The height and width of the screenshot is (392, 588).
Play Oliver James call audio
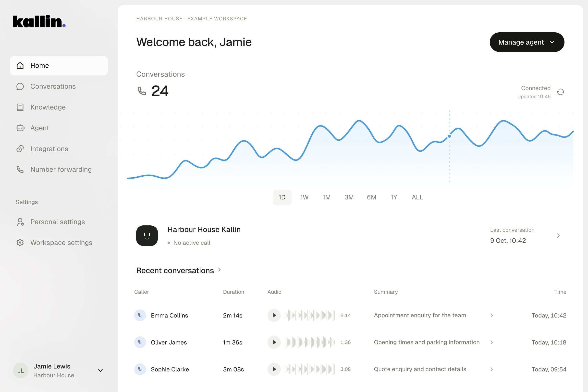(x=274, y=342)
